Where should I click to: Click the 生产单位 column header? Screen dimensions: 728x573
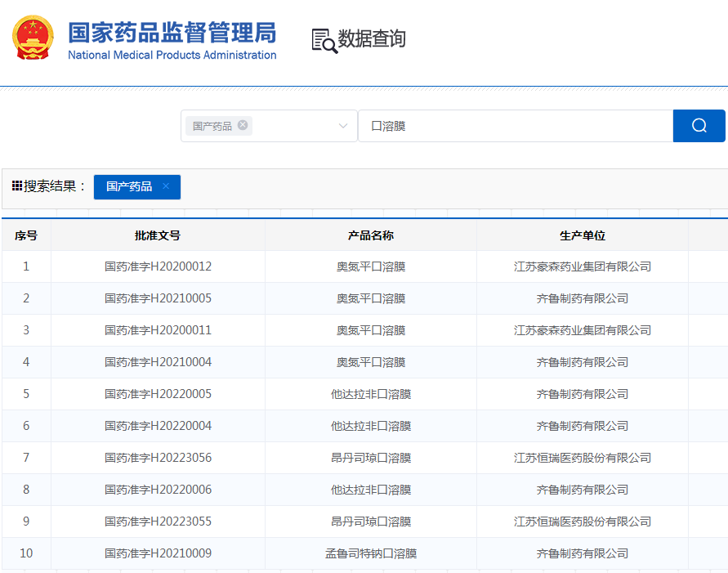pos(583,235)
